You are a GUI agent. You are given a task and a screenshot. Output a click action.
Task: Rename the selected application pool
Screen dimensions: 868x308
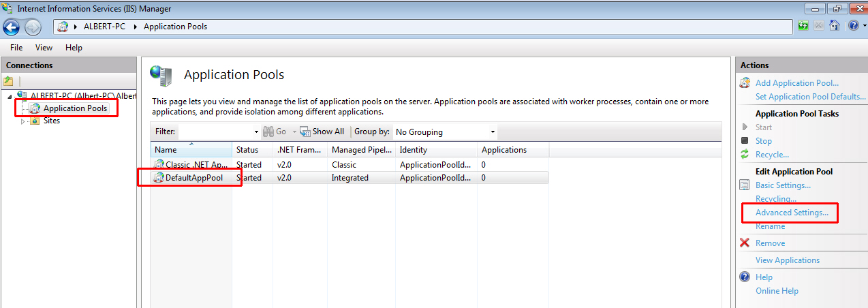(x=770, y=226)
